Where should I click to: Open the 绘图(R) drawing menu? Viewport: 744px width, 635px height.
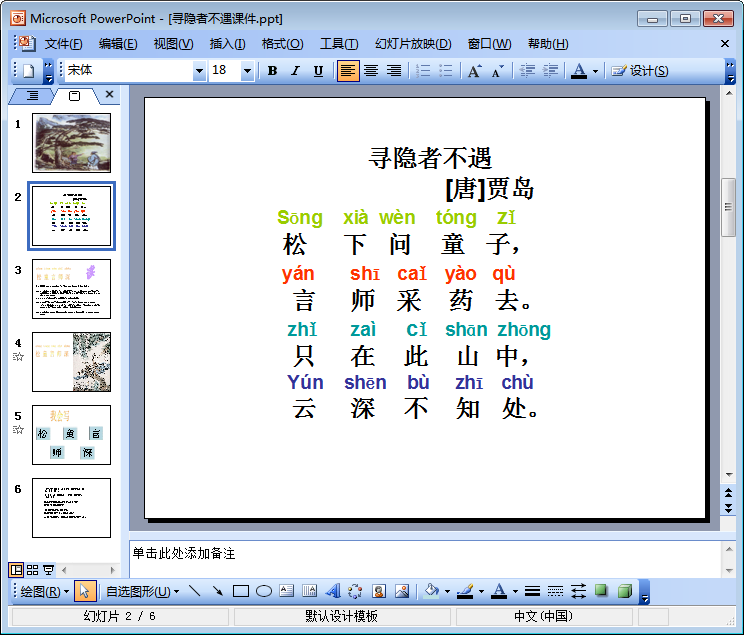45,591
